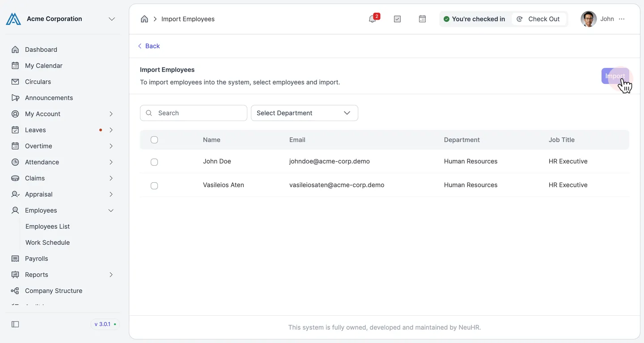Go Back using the Back link
The width and height of the screenshot is (644, 343).
[x=148, y=46]
